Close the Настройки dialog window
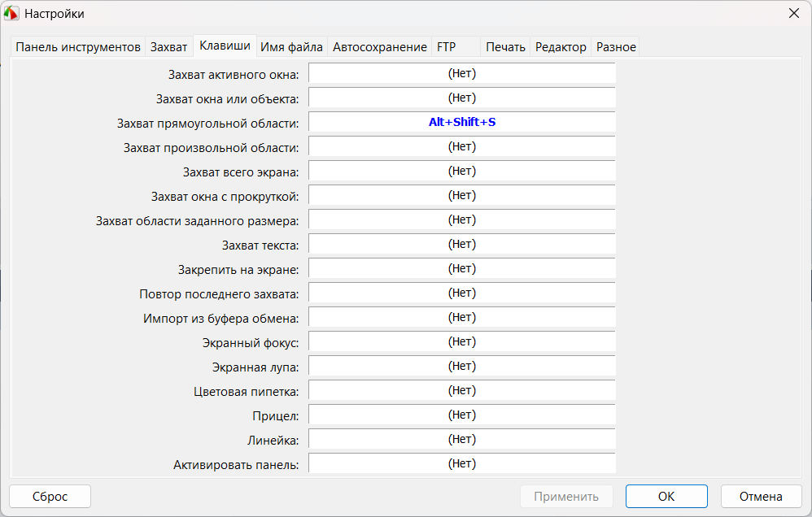The image size is (812, 517). [x=794, y=14]
